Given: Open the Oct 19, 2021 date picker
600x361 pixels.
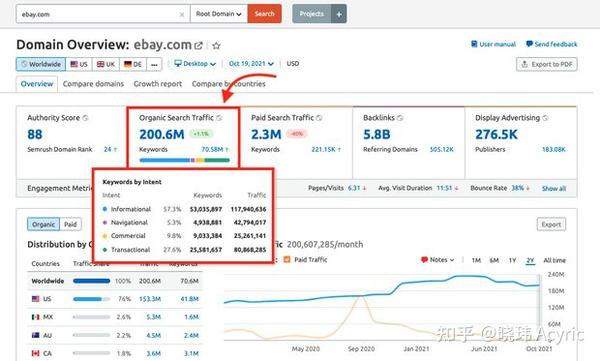Looking at the screenshot, I should (x=251, y=64).
